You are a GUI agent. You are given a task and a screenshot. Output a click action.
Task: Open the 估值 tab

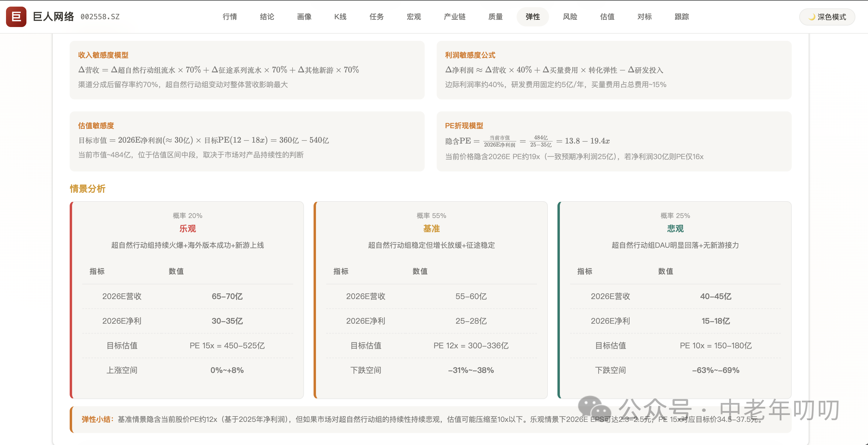607,17
